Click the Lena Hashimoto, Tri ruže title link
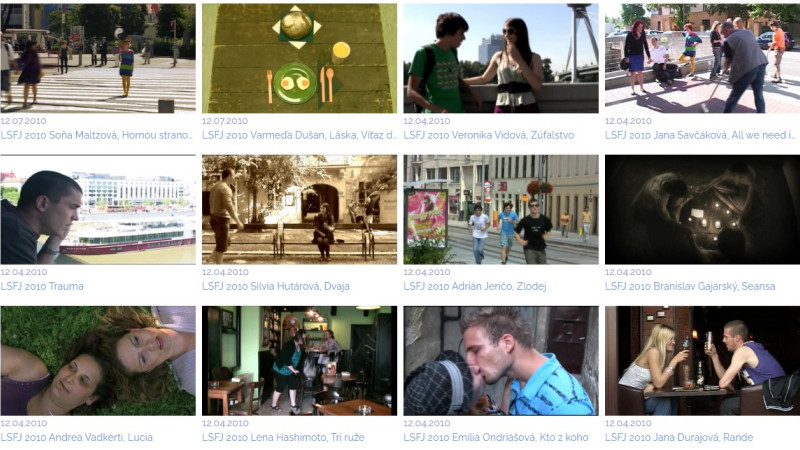800x450 pixels. 306,437
